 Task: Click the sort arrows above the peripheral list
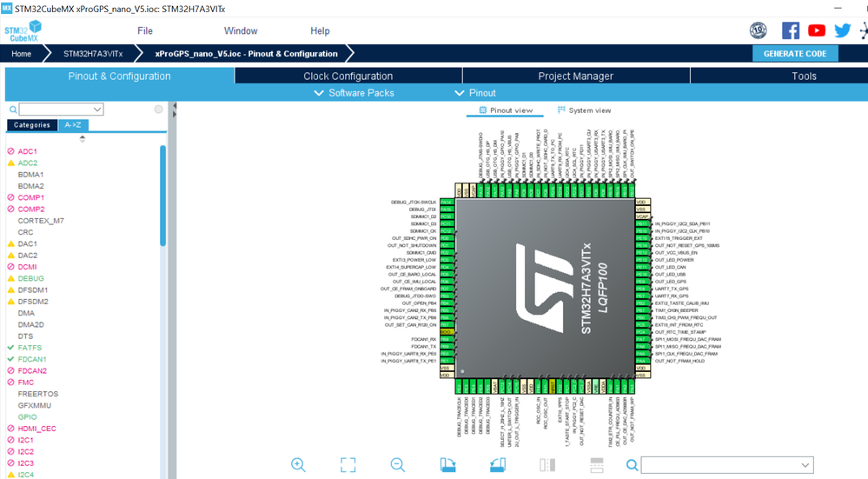[83, 139]
